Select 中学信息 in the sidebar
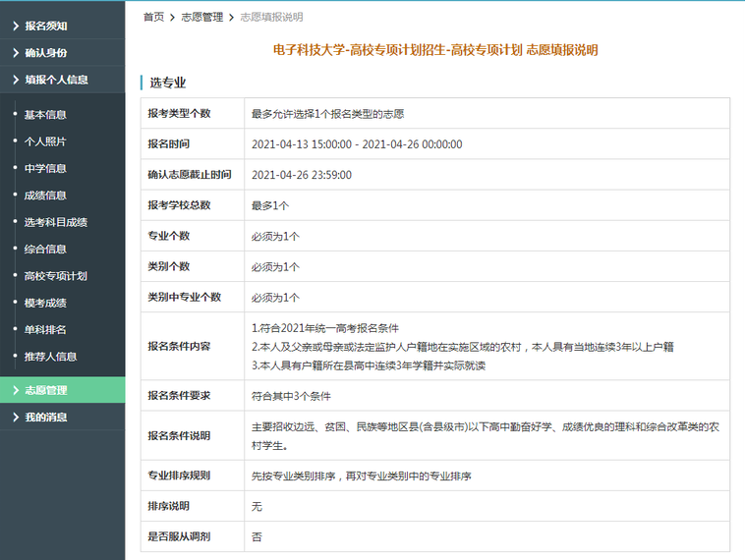Viewport: 745px width, 560px height. [45, 169]
